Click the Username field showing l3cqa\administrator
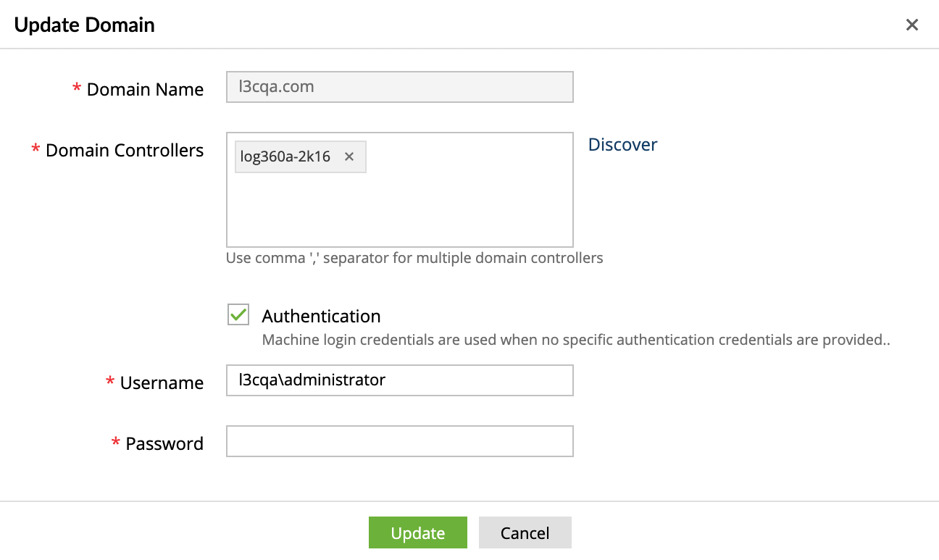This screenshot has height=560, width=939. point(399,380)
